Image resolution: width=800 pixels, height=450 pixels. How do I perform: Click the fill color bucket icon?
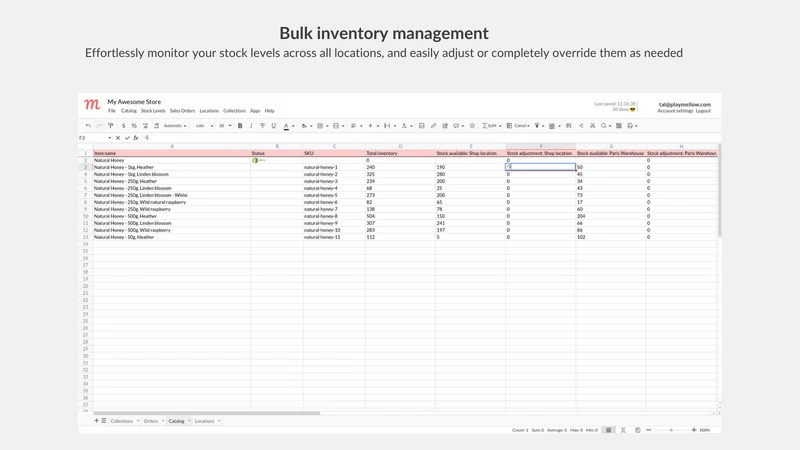pos(304,126)
